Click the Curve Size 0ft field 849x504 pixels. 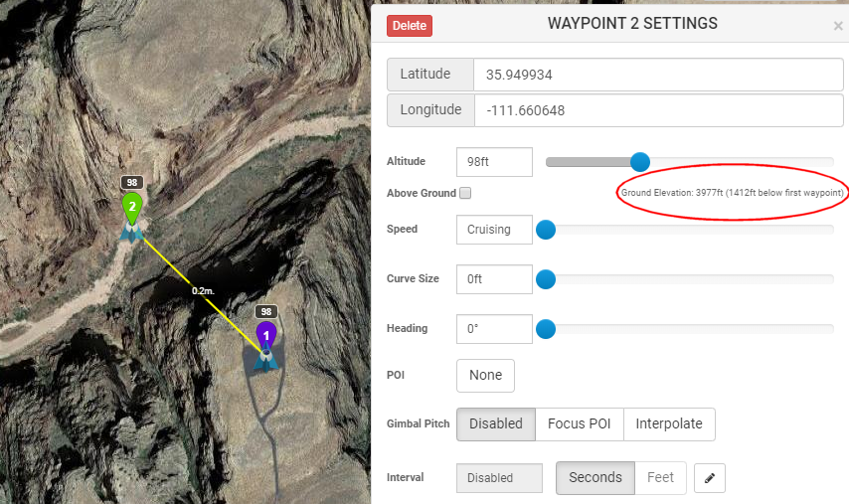[x=494, y=279]
